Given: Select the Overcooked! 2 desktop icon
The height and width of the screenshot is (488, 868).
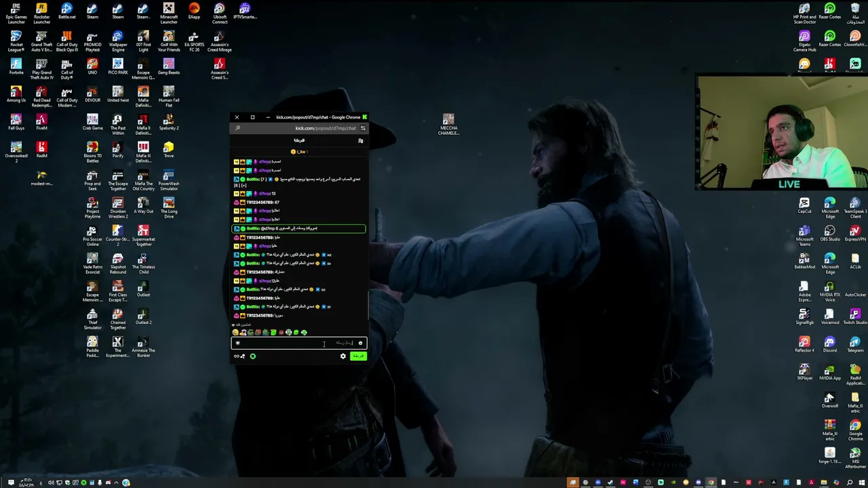Looking at the screenshot, I should click(16, 150).
